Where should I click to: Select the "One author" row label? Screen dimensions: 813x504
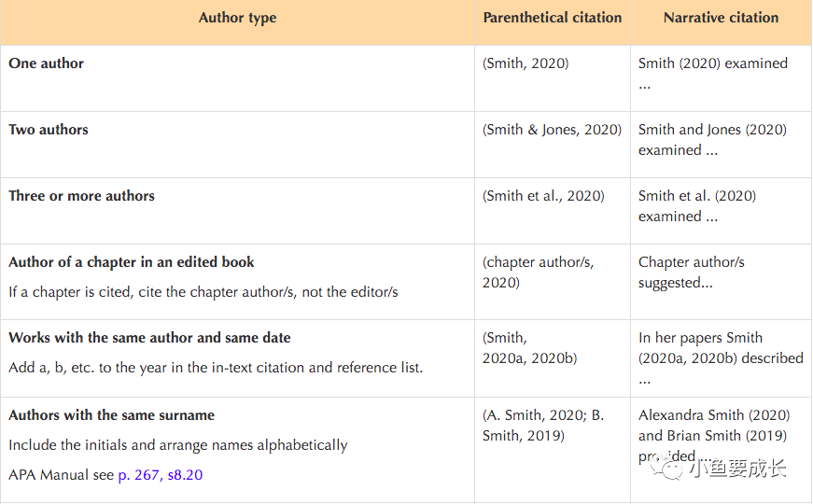point(47,63)
